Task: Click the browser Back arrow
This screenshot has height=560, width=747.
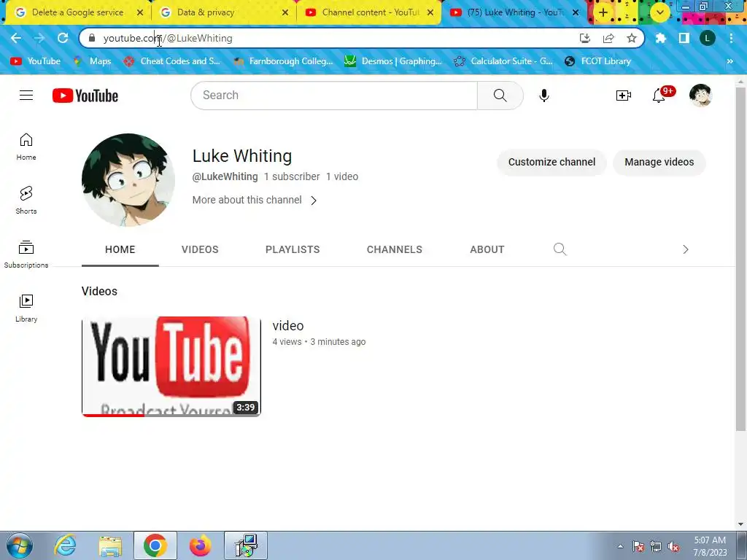Action: [x=16, y=38]
